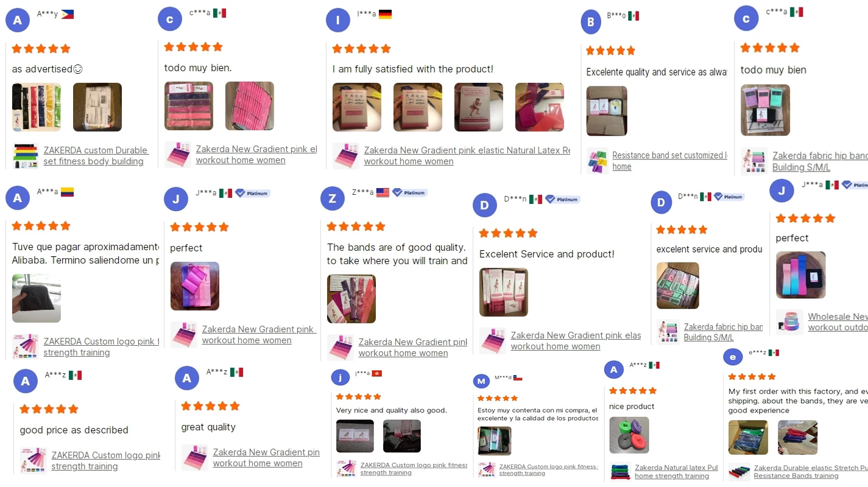The image size is (868, 487).
Task: Click the lowercase e***z reviewer avatar
Action: coord(733,357)
